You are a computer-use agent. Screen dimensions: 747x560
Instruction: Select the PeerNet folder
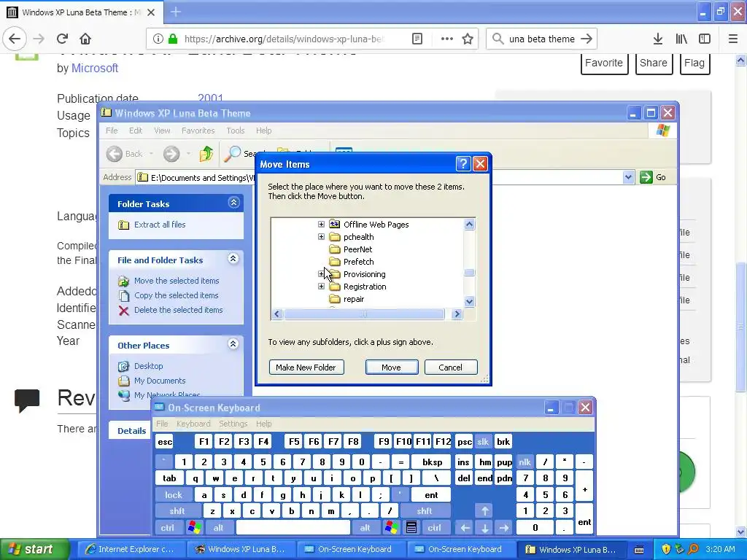click(x=357, y=249)
